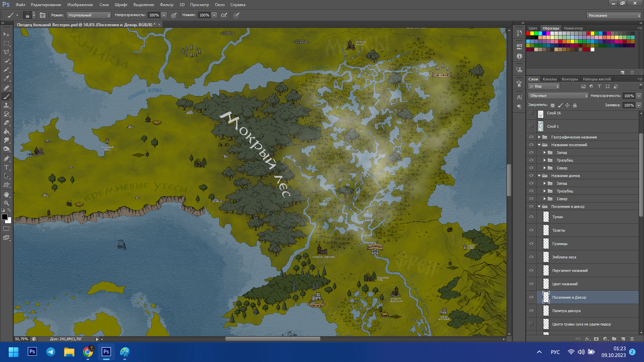Select the Type tool in the toolbar
Screen dimensions: 644x362
[x=6, y=167]
